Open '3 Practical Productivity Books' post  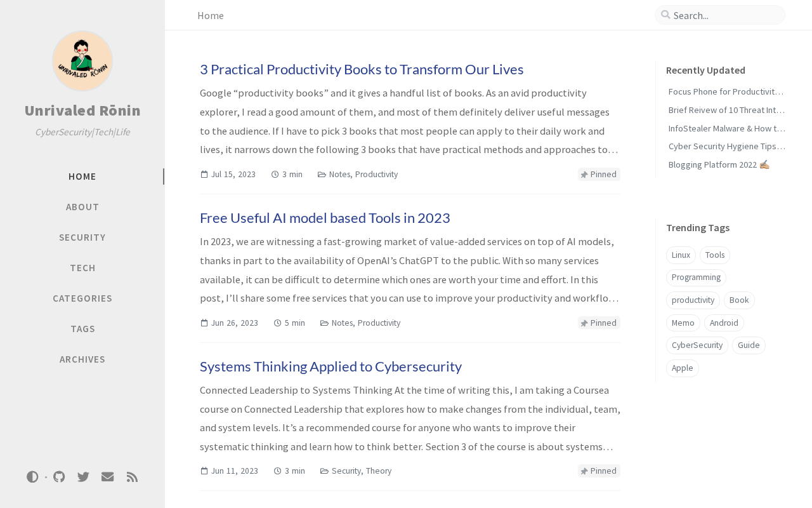[x=362, y=69]
